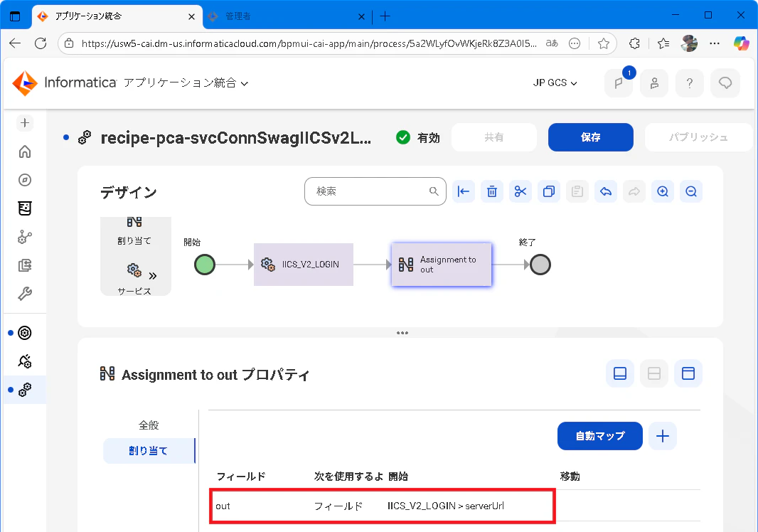Image resolution: width=758 pixels, height=532 pixels.
Task: Click the browser refresh button
Action: coord(41,43)
